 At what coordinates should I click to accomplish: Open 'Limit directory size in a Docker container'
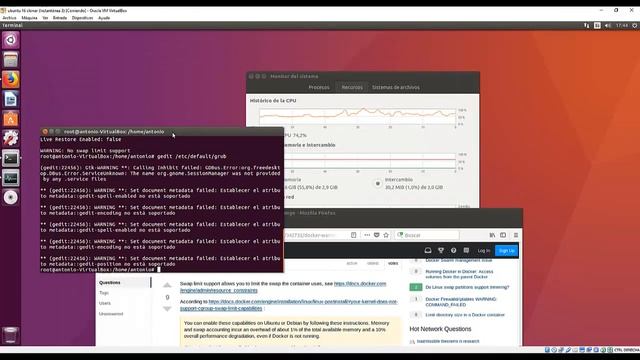[465, 315]
